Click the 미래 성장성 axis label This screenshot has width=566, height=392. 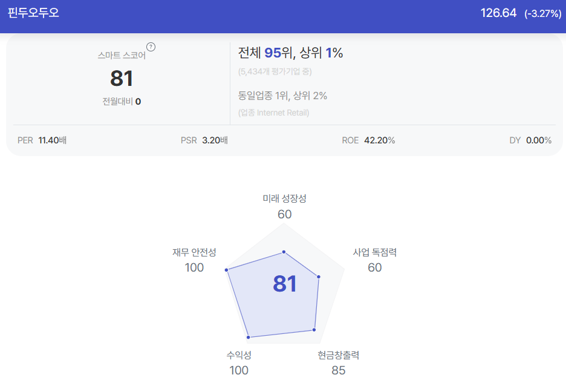(284, 198)
